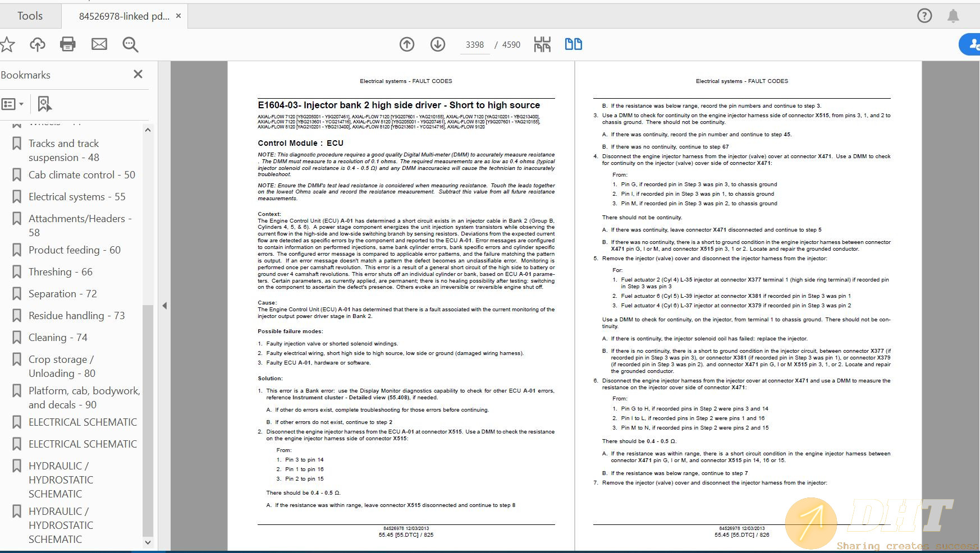Toggle the two-page view icon
Image resolution: width=980 pixels, height=553 pixels.
573,44
